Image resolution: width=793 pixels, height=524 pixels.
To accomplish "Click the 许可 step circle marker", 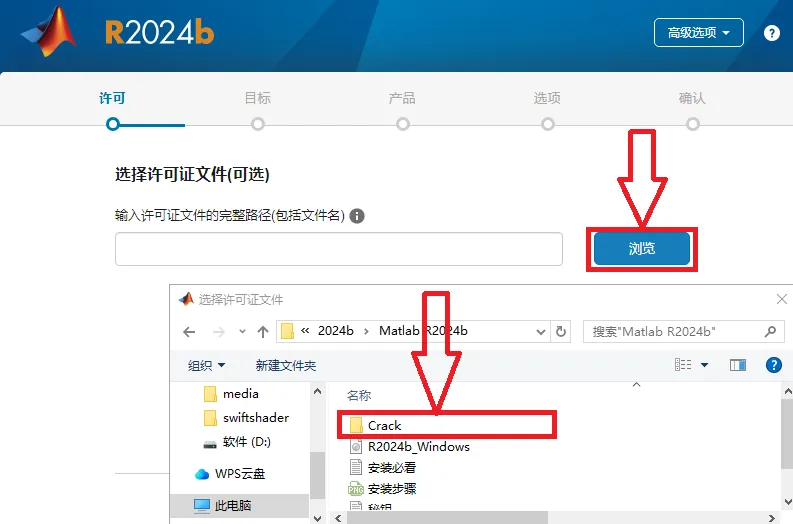I will pos(113,124).
